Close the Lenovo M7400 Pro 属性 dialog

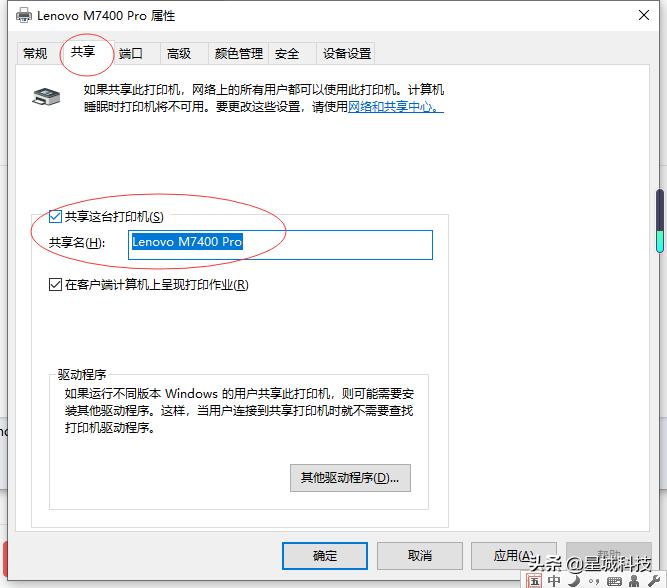point(644,16)
